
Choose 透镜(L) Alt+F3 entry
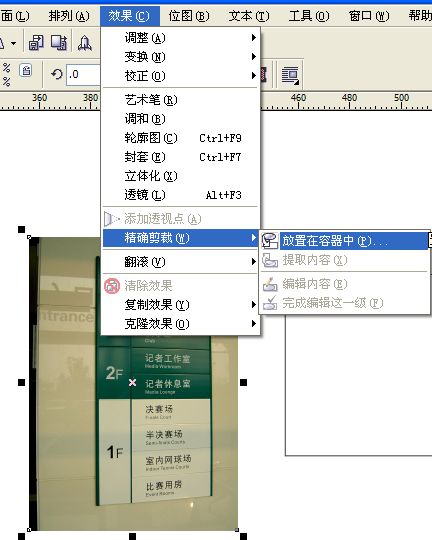tap(181, 195)
